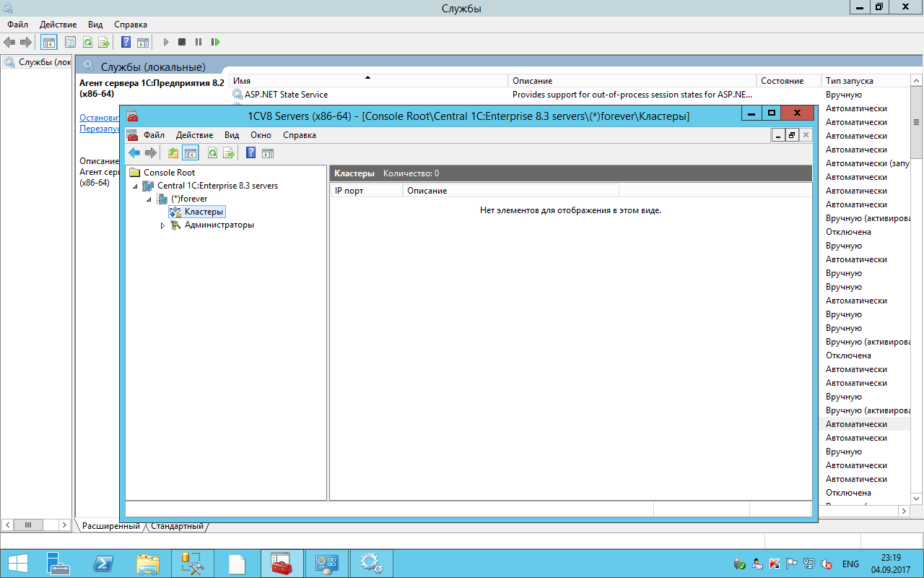Image resolution: width=924 pixels, height=578 pixels.
Task: Select Central 1C:Enterprise 8.3 servers tree item
Action: point(217,186)
